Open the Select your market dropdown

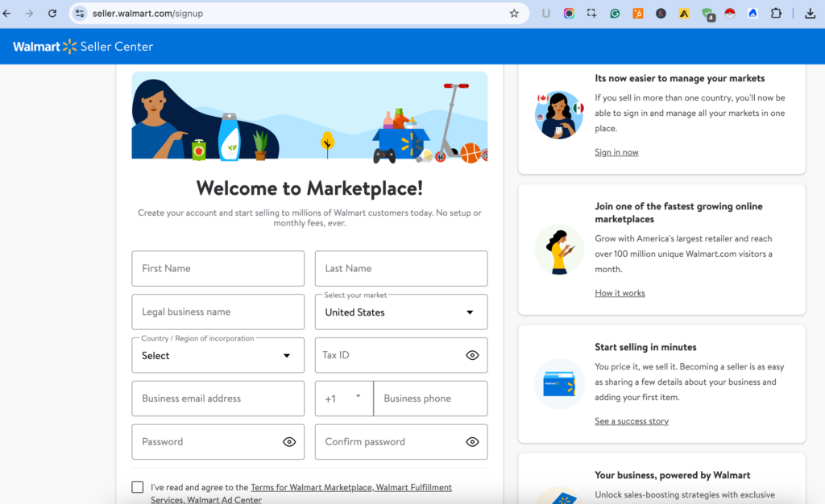[401, 312]
